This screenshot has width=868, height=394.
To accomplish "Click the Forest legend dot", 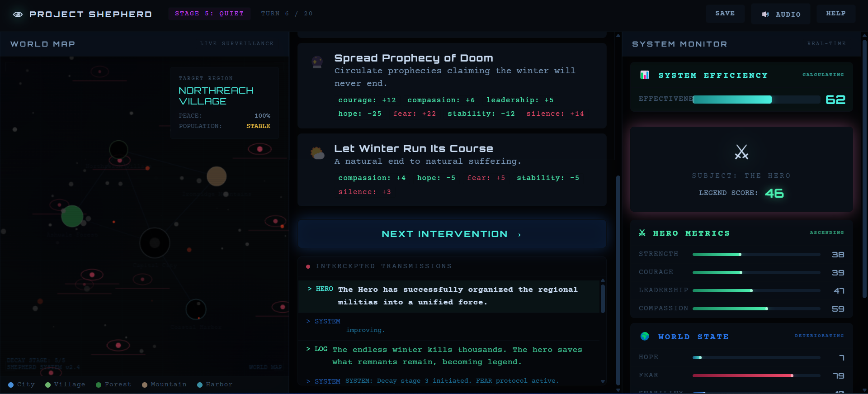I will coord(99,385).
